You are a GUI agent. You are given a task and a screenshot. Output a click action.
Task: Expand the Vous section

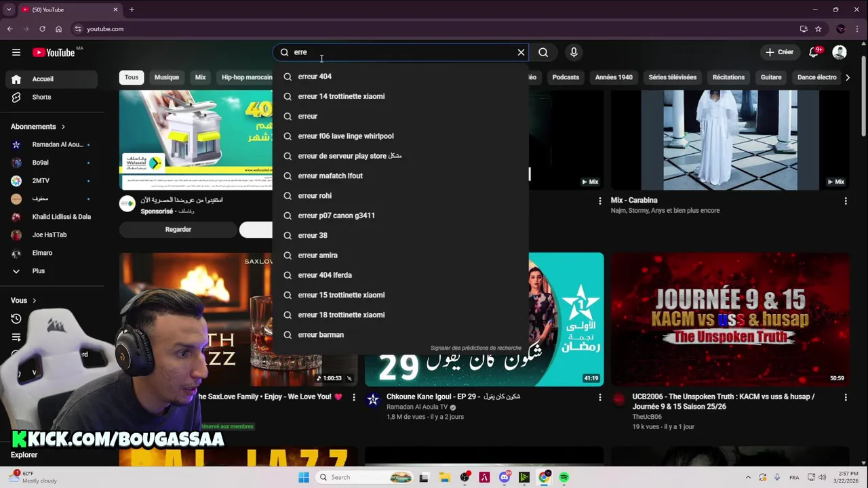[x=24, y=300]
